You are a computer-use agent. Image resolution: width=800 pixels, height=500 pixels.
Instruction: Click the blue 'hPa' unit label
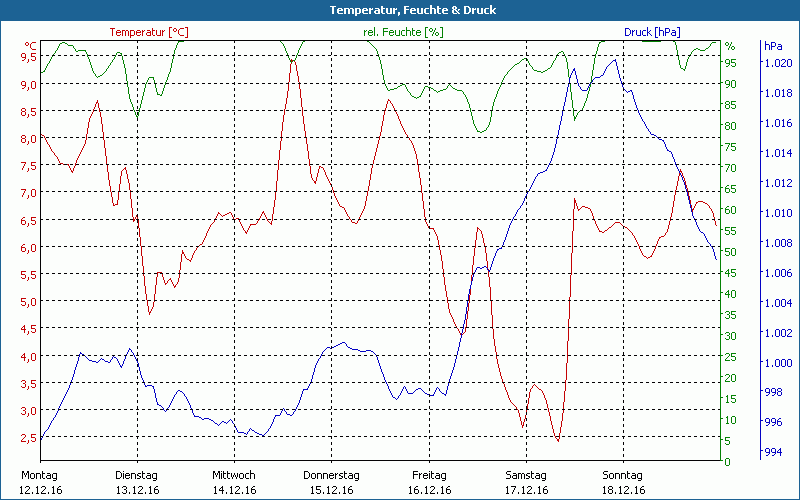tap(773, 46)
